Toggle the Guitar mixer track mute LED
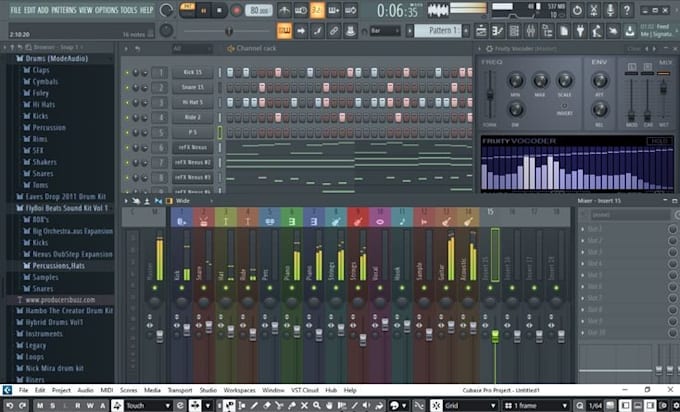Viewport: 680px width, 412px height. [x=446, y=288]
